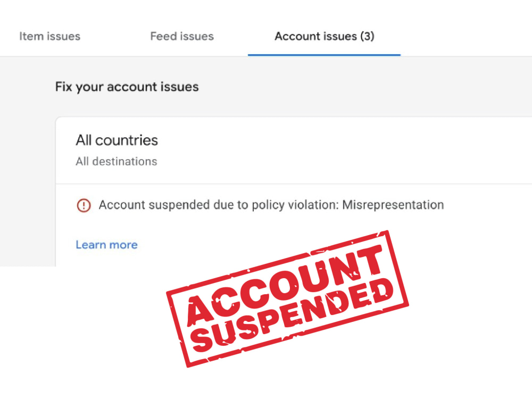Click the Misrepresentation violation message
This screenshot has height=399, width=532.
click(x=271, y=205)
